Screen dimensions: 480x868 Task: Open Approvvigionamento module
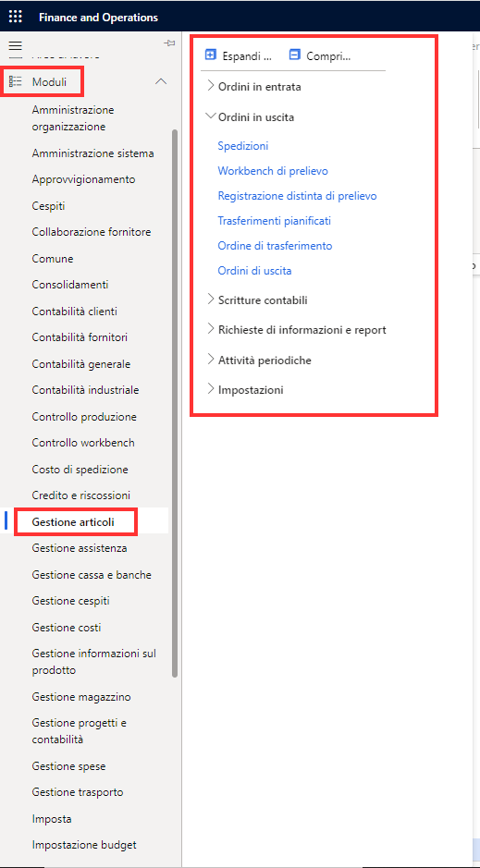[83, 179]
